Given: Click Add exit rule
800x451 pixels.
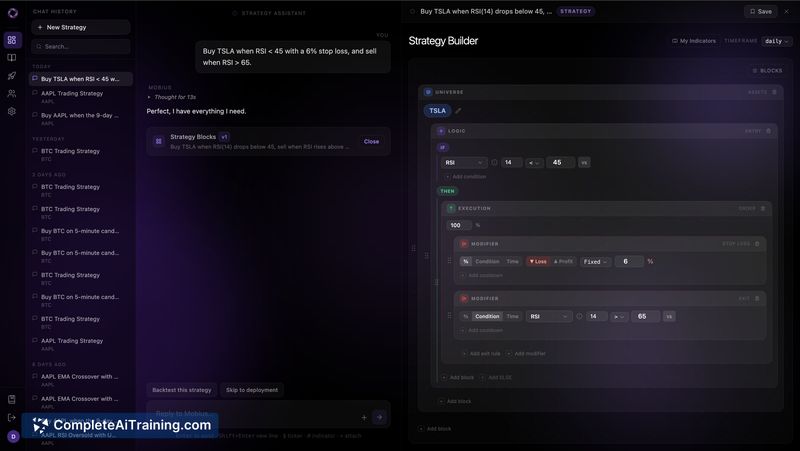Looking at the screenshot, I should pyautogui.click(x=481, y=354).
